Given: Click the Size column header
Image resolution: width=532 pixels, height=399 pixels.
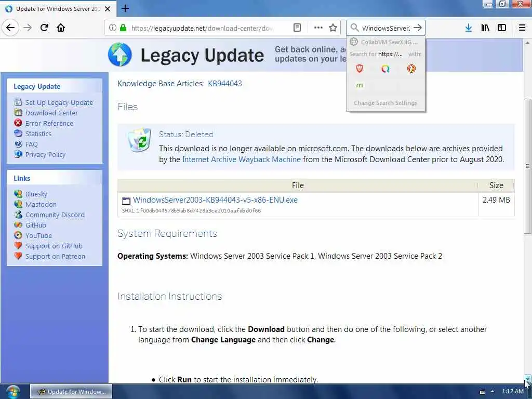Looking at the screenshot, I should click(x=496, y=185).
